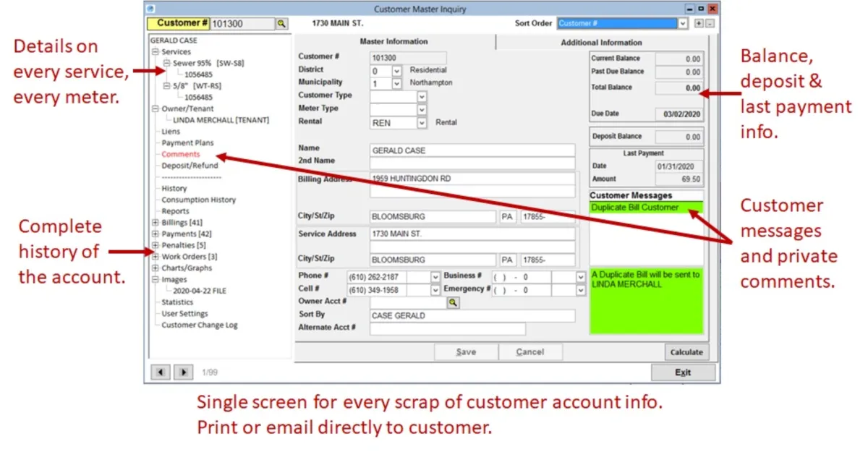Select History in the tree
This screenshot has width=868, height=452.
point(174,189)
